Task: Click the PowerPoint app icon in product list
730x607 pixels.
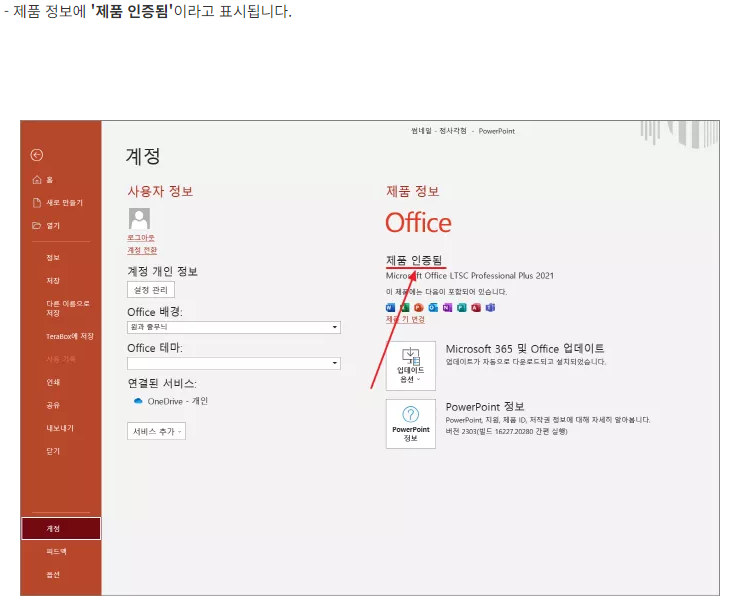Action: point(419,308)
